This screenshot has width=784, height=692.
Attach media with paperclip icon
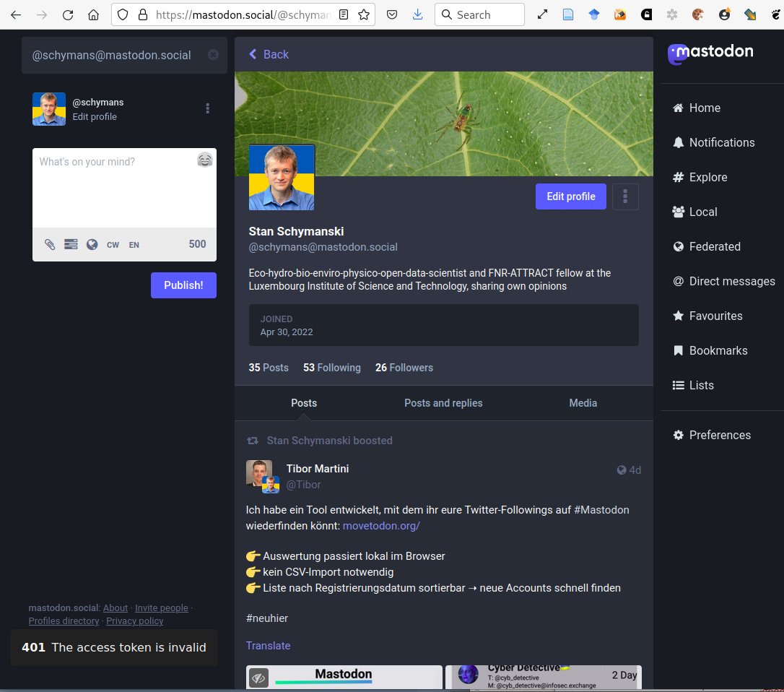click(x=50, y=244)
